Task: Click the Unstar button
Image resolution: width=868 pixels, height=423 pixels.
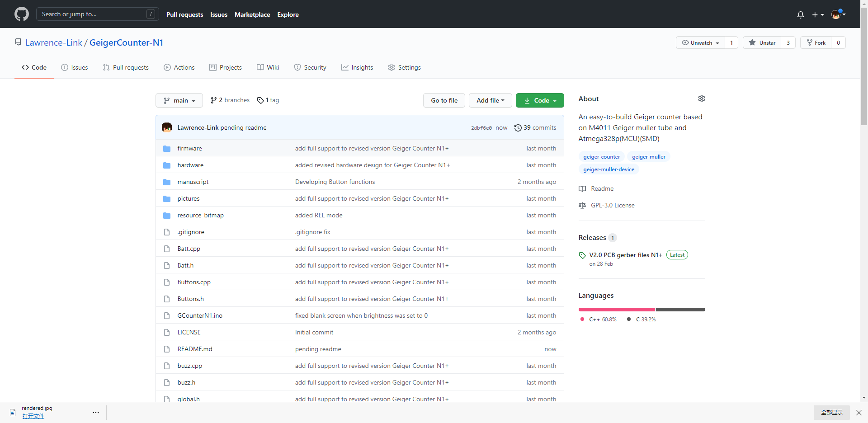Action: 762,42
